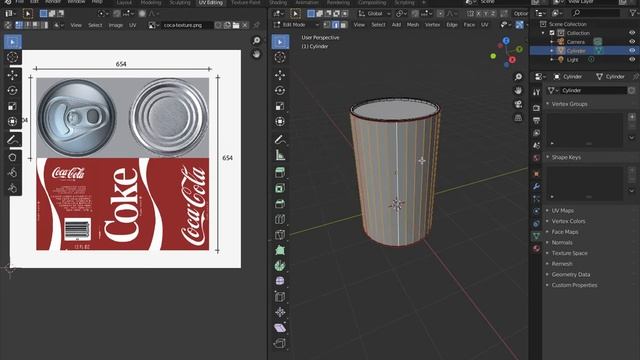Select the Cursor tool in 3D viewport
This screenshot has height=360, width=640.
pyautogui.click(x=280, y=57)
